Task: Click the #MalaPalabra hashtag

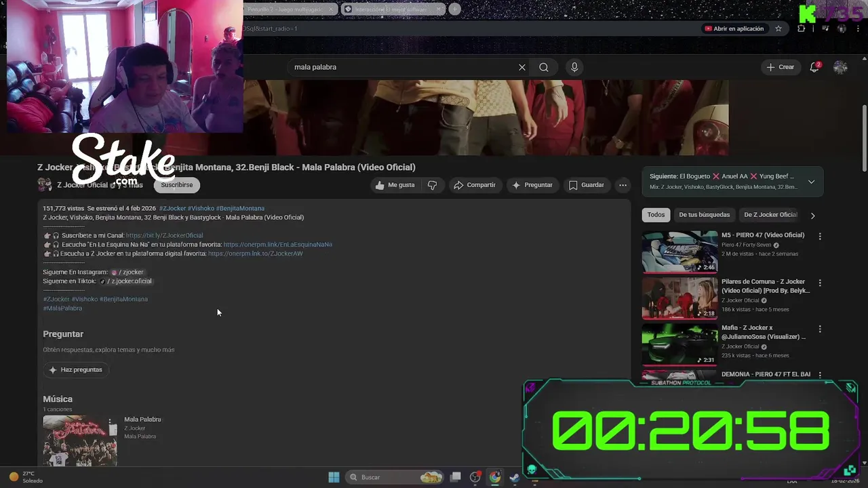Action: (62, 308)
